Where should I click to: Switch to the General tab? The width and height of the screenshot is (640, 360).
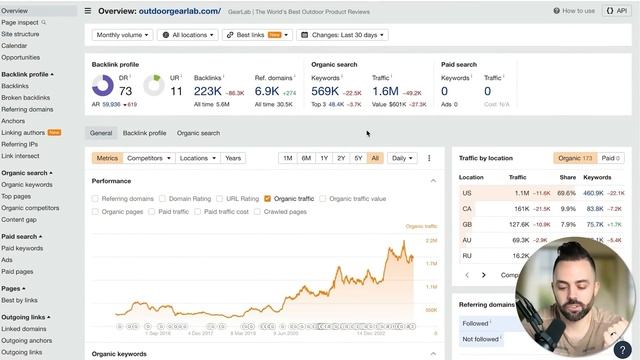[x=101, y=133]
